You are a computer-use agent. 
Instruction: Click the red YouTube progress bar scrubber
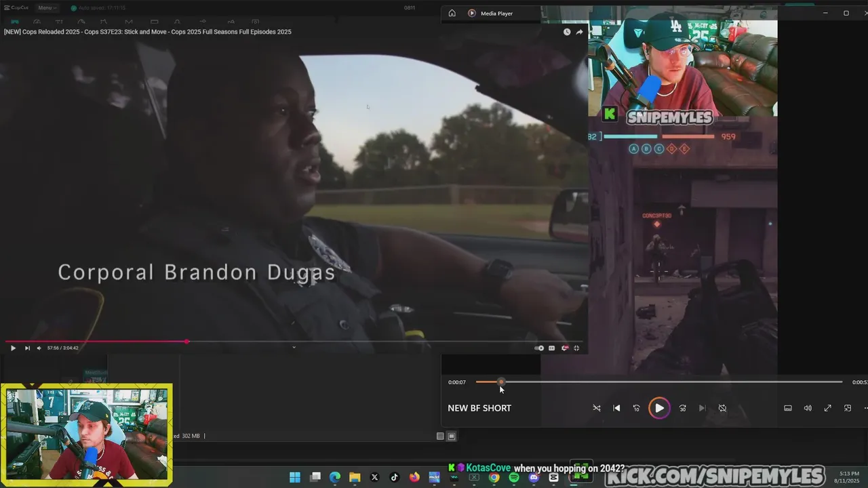(x=186, y=342)
